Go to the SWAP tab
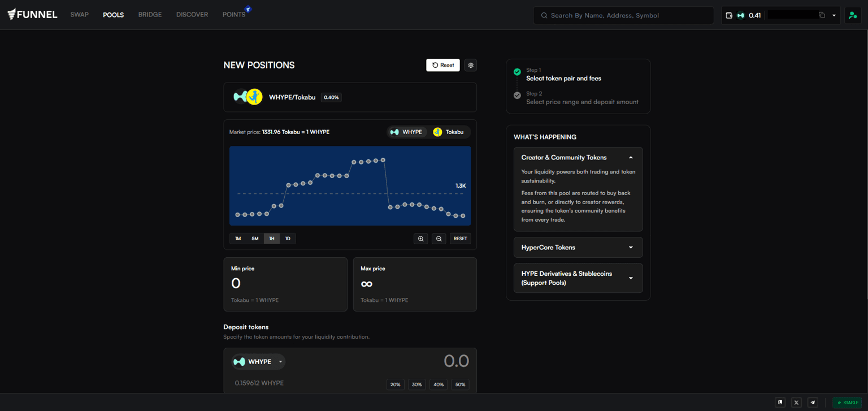 point(80,15)
